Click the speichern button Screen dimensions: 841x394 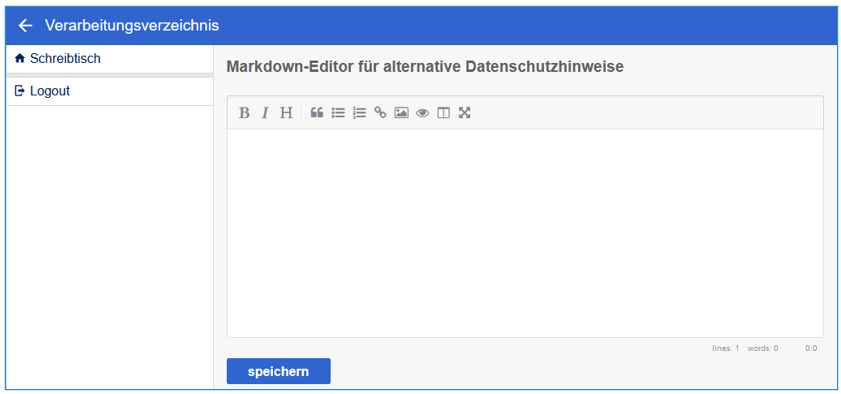point(278,371)
